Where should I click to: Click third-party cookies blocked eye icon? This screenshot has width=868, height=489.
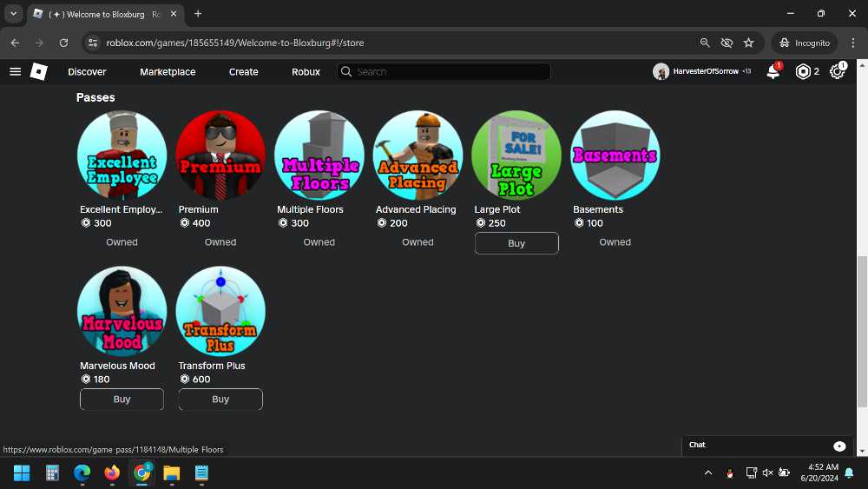point(727,43)
